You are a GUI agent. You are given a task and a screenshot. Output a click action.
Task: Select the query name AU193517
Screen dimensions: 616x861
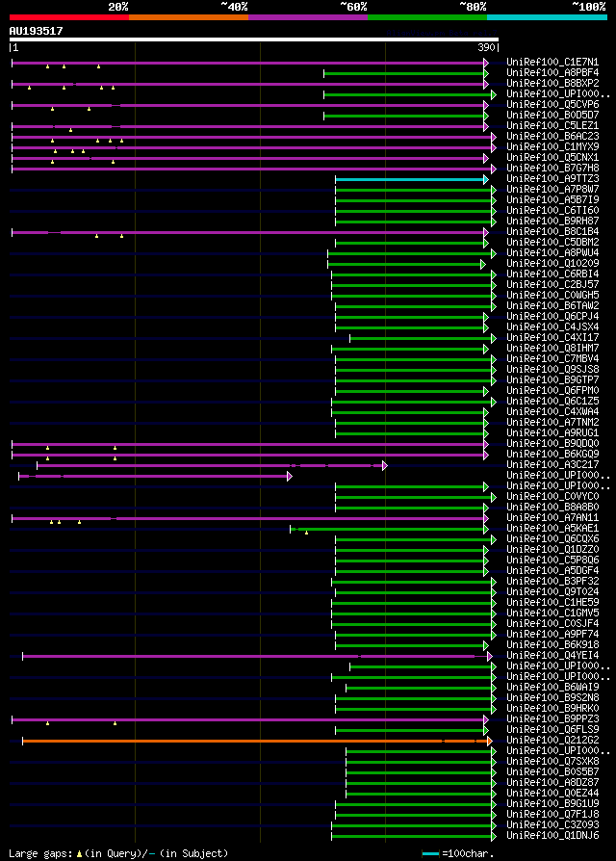pyautogui.click(x=37, y=31)
